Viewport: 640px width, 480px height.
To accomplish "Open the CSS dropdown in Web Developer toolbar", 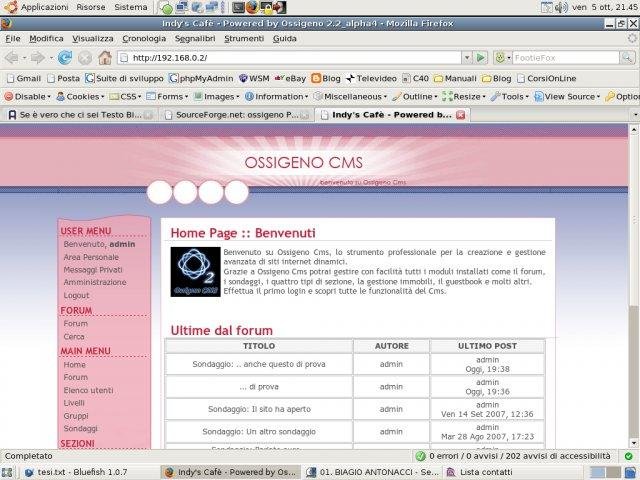I will coord(125,97).
